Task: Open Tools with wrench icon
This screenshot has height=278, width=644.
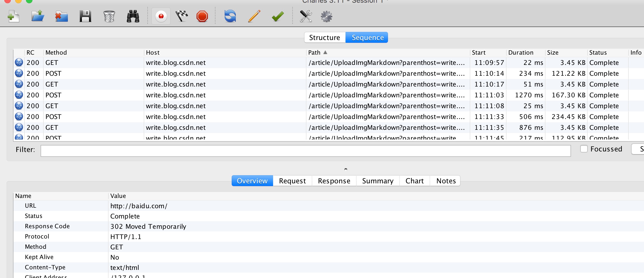Action: (306, 16)
